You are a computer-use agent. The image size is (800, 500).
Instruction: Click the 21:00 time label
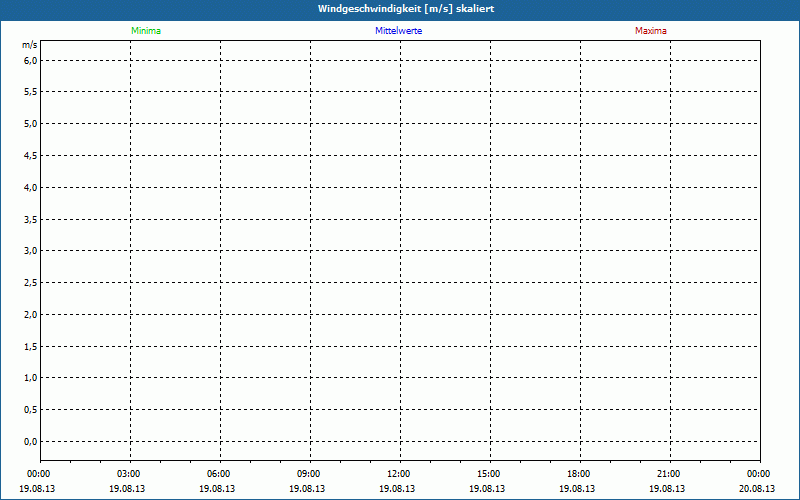click(x=668, y=474)
